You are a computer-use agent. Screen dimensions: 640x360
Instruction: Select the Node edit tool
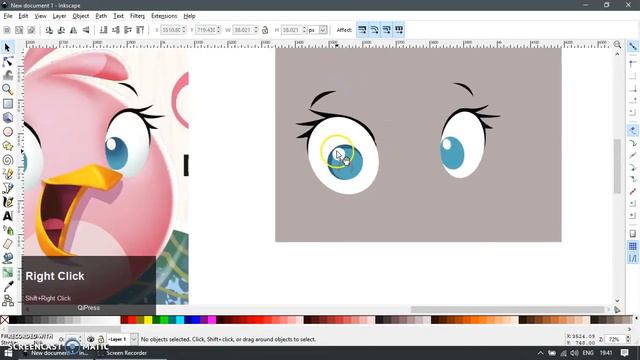[7, 62]
